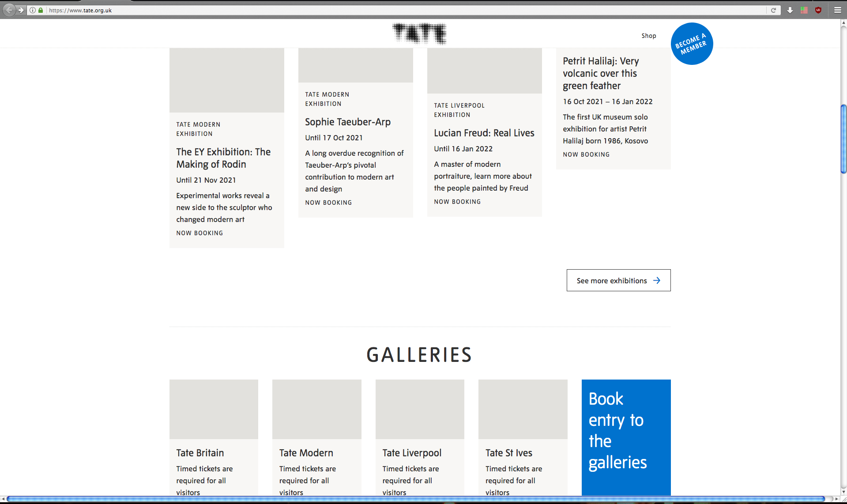
Task: Open site information icon in address bar
Action: (33, 10)
